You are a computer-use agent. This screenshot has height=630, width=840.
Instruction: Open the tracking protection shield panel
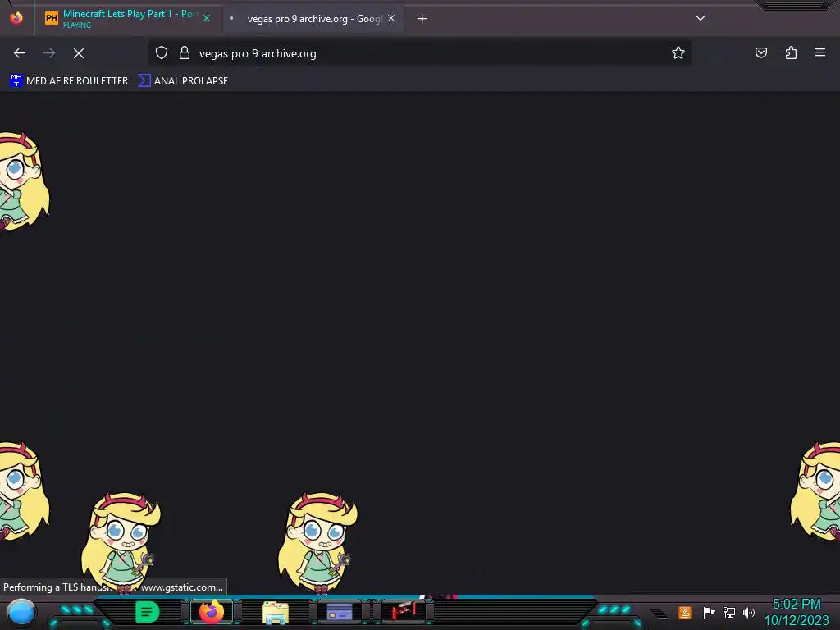pyautogui.click(x=162, y=52)
